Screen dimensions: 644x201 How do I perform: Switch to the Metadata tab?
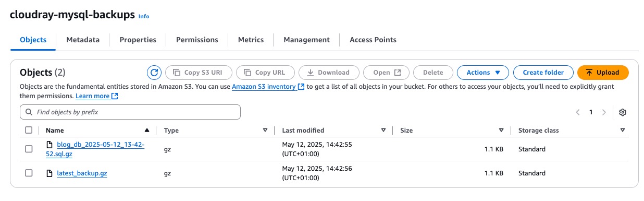pos(83,40)
